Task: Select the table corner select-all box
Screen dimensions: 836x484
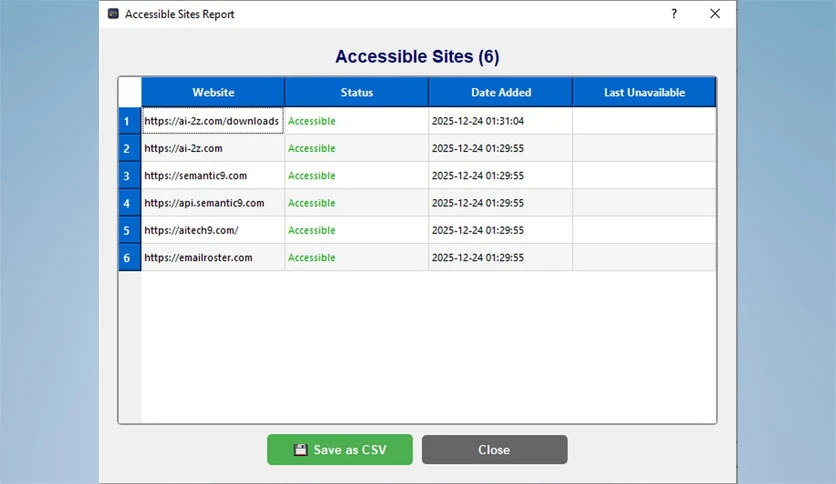Action: (130, 92)
